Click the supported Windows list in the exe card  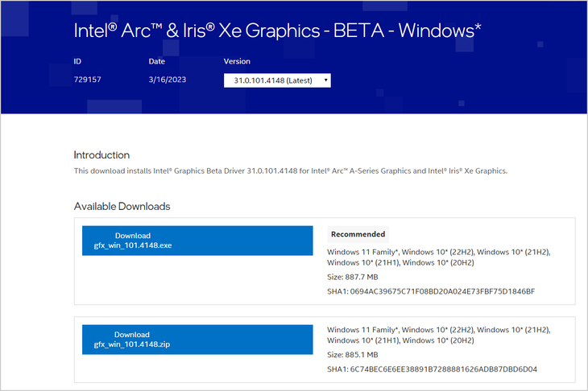(439, 257)
